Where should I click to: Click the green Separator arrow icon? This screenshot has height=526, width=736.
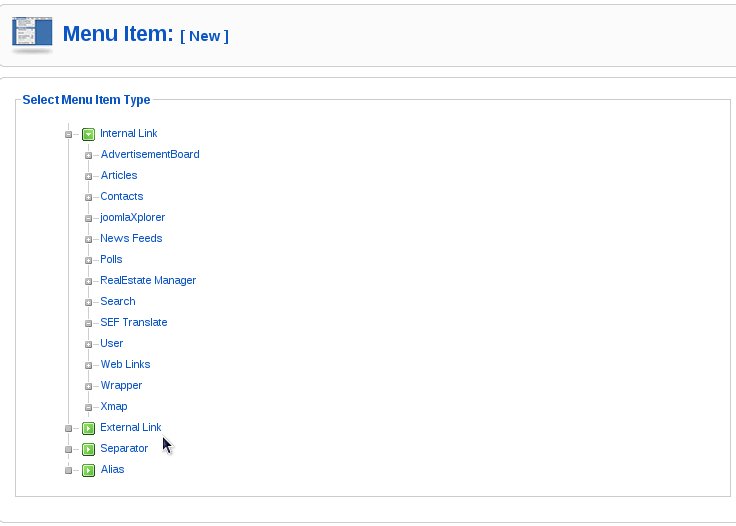pyautogui.click(x=88, y=449)
